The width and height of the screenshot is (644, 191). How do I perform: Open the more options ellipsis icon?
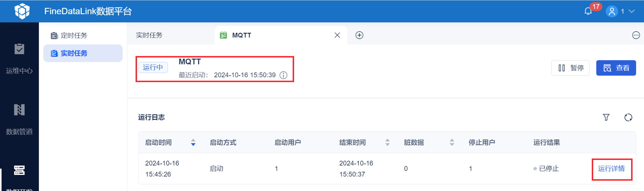tap(636, 35)
